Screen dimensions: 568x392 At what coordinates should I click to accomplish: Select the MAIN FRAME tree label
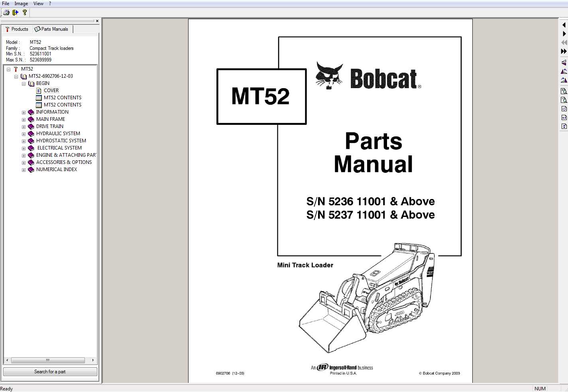coord(51,119)
